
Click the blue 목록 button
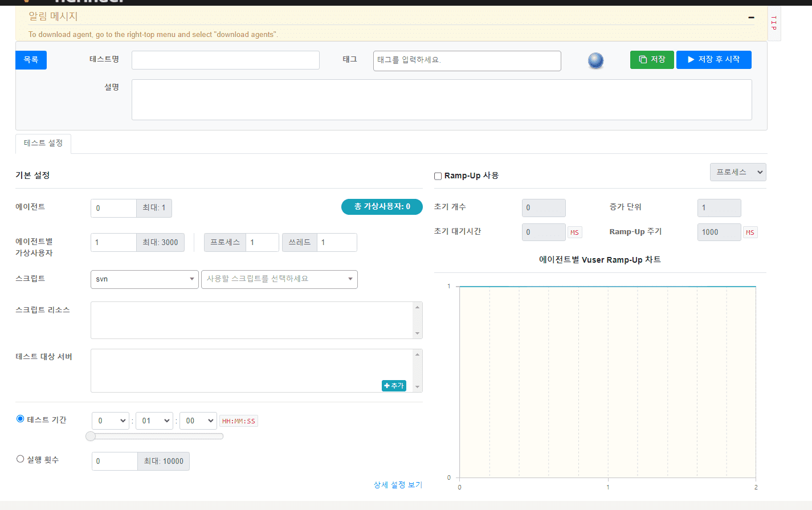31,60
